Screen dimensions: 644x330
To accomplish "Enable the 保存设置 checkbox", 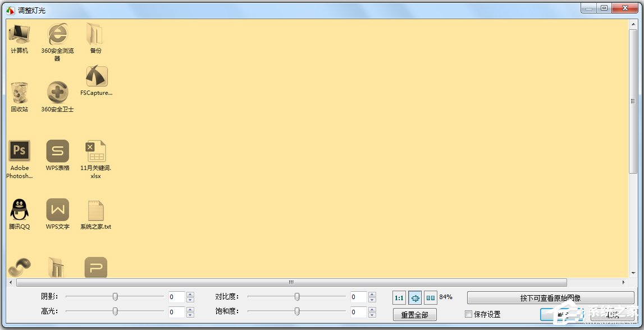I will tap(468, 314).
